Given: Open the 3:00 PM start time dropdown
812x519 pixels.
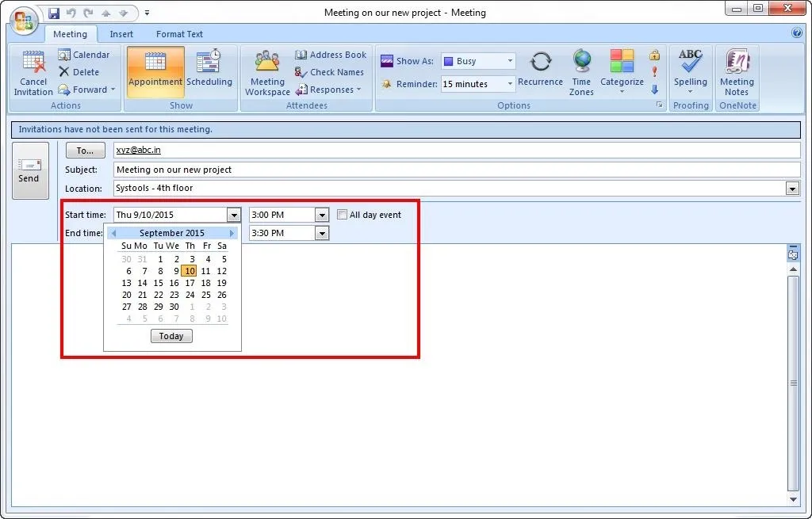Looking at the screenshot, I should (322, 215).
